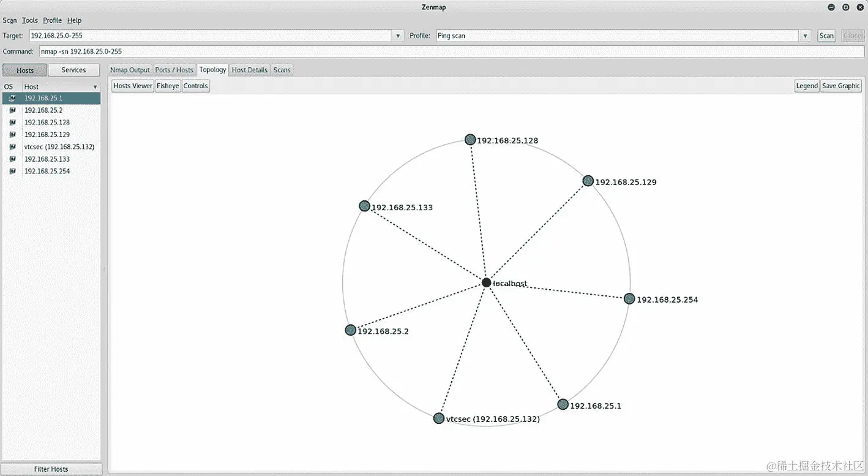Click the Target input field
Image resolution: width=868 pixels, height=476 pixels.
click(x=211, y=36)
